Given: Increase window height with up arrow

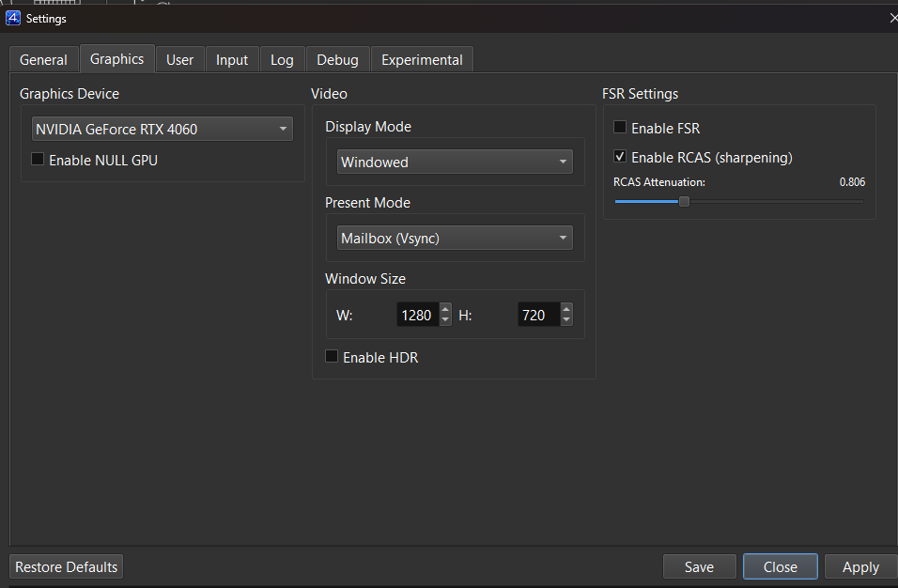Looking at the screenshot, I should click(x=565, y=309).
